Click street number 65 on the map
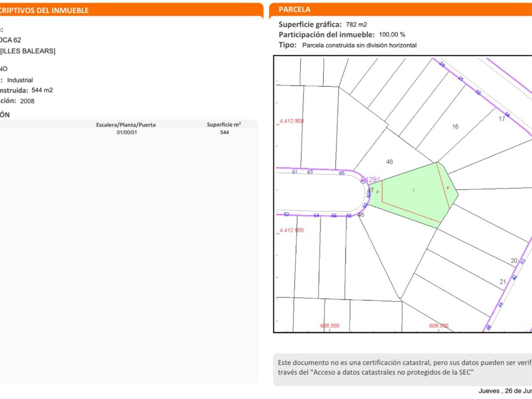Viewport: 532px width, 399px height. 342,173
